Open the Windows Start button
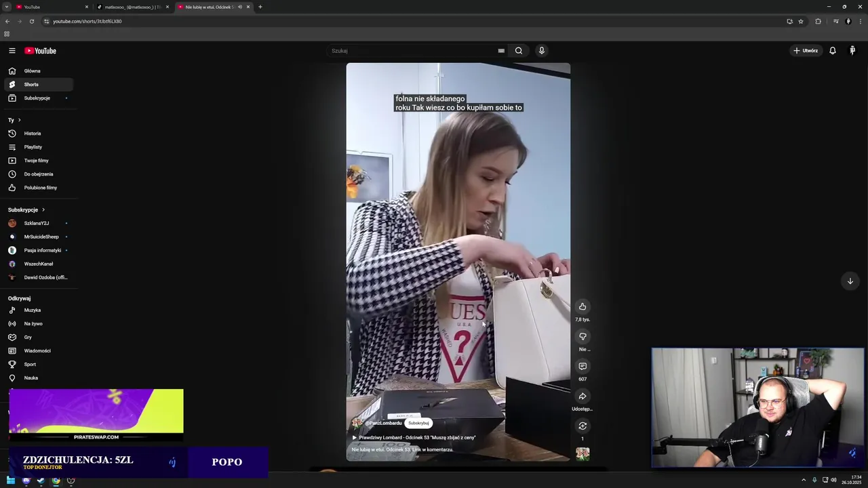 (11, 481)
